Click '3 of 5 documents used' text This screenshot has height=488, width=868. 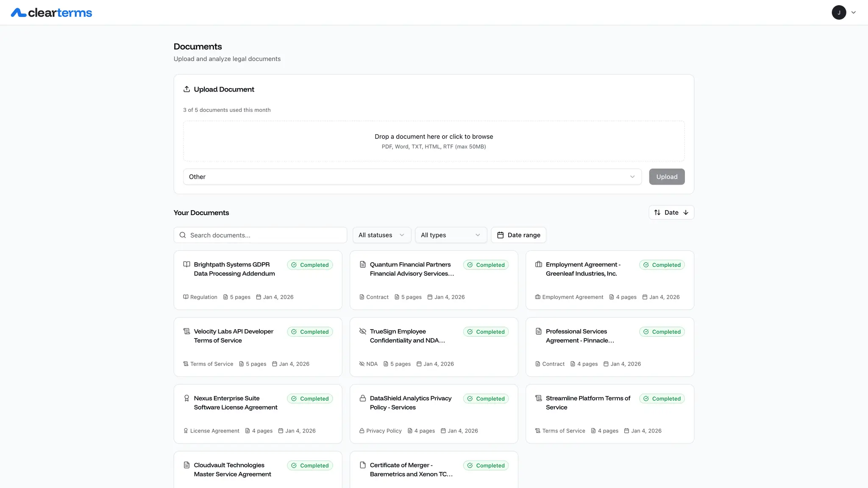click(x=227, y=110)
